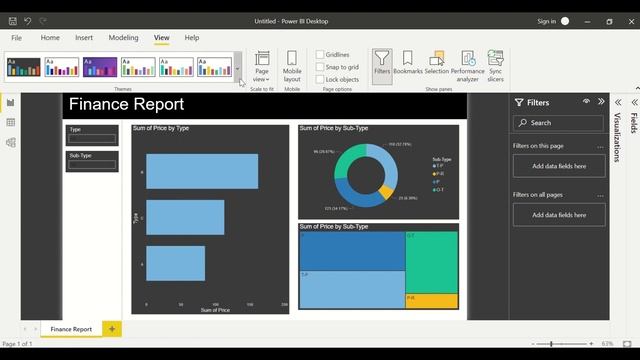Open the Insert ribbon tab
Screen dimensions: 640x360
[84, 38]
